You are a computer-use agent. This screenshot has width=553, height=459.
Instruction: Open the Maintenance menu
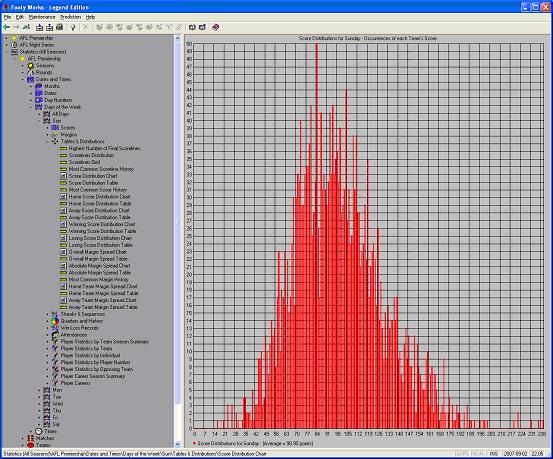click(42, 17)
